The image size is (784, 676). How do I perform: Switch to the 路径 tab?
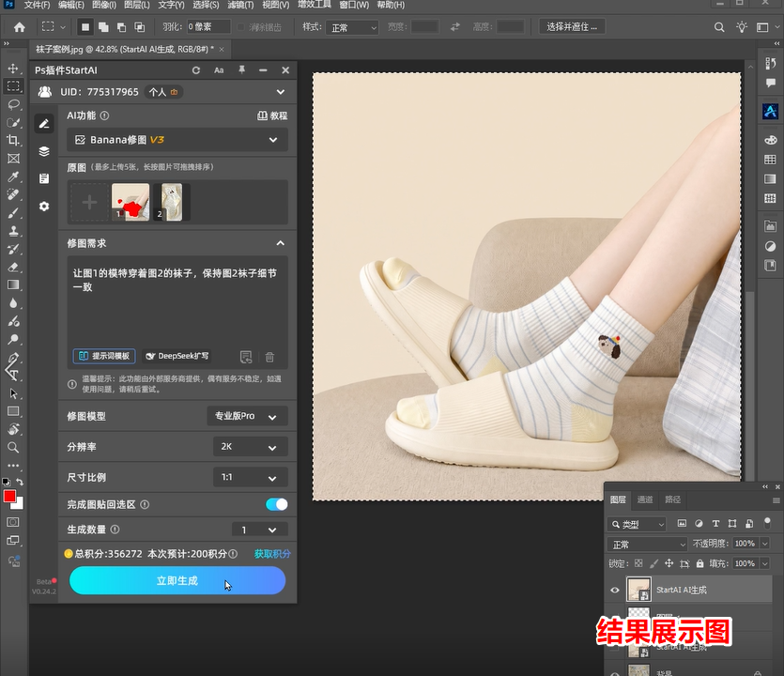pos(672,499)
